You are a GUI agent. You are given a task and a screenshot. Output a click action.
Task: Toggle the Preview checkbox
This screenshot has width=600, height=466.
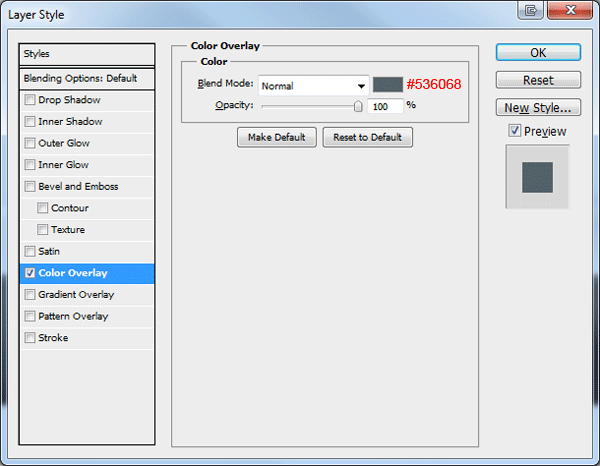(515, 131)
